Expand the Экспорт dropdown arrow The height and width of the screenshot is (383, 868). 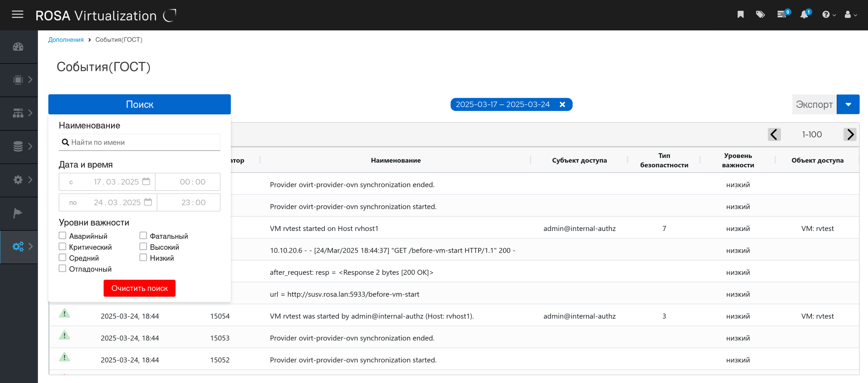pos(848,105)
